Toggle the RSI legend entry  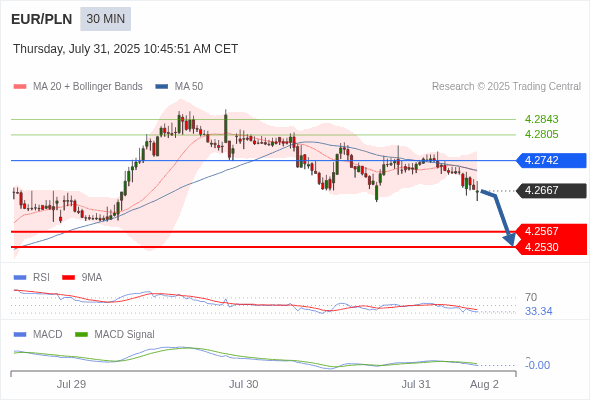32,277
